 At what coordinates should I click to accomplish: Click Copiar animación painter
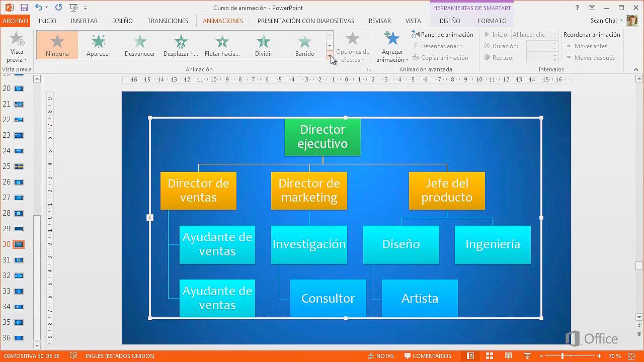(x=440, y=58)
